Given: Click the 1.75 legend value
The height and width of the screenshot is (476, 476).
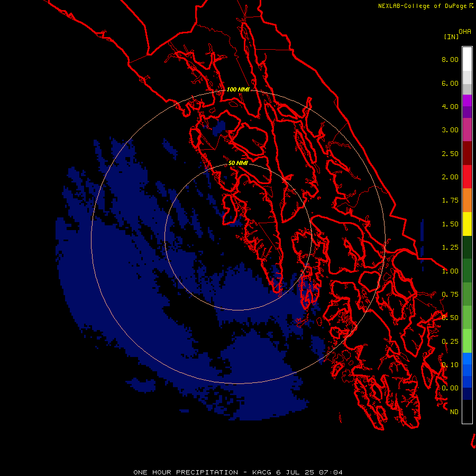Looking at the screenshot, I should point(450,200).
